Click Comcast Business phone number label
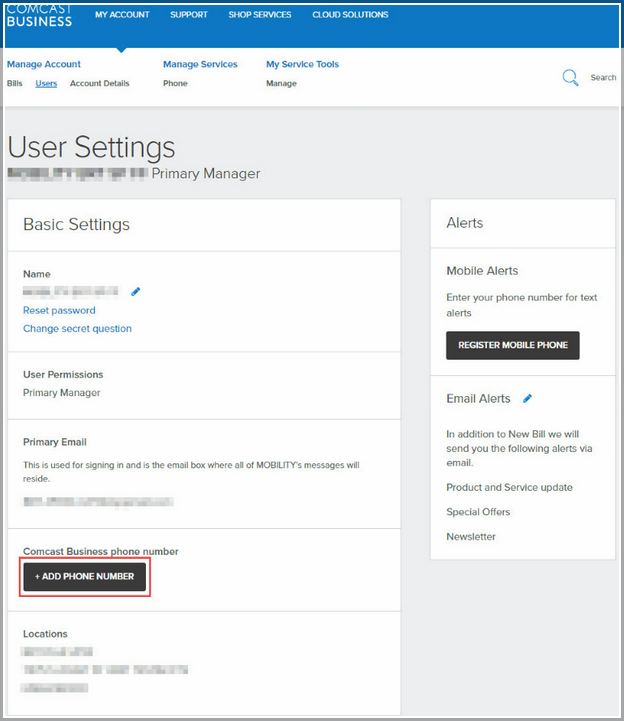 [x=101, y=551]
